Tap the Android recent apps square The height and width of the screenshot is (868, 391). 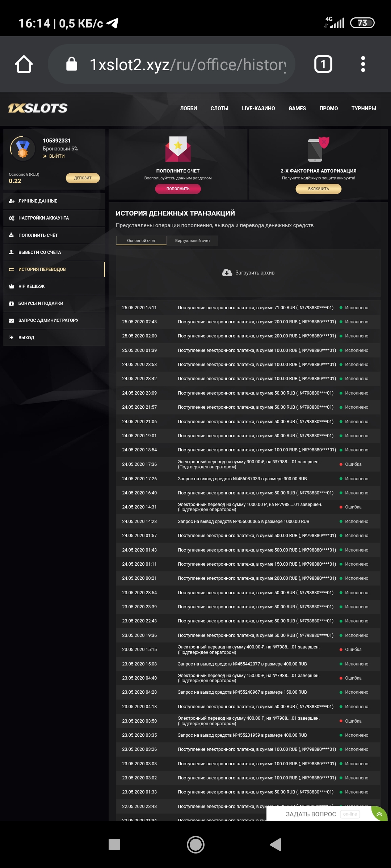tap(114, 845)
